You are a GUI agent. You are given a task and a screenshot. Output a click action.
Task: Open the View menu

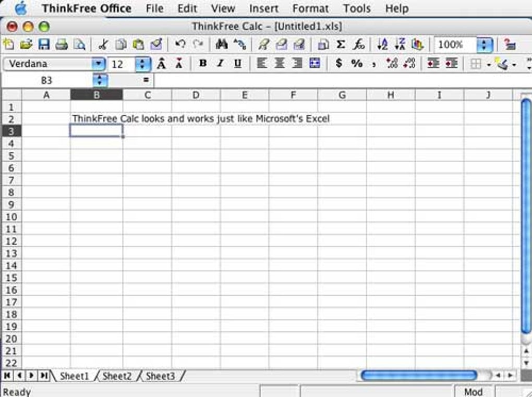(x=223, y=8)
